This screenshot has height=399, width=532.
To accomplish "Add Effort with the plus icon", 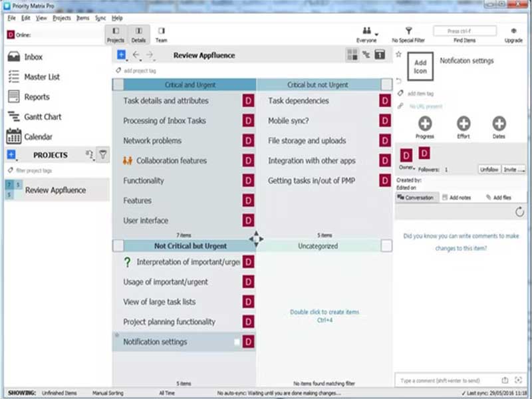I will (464, 124).
